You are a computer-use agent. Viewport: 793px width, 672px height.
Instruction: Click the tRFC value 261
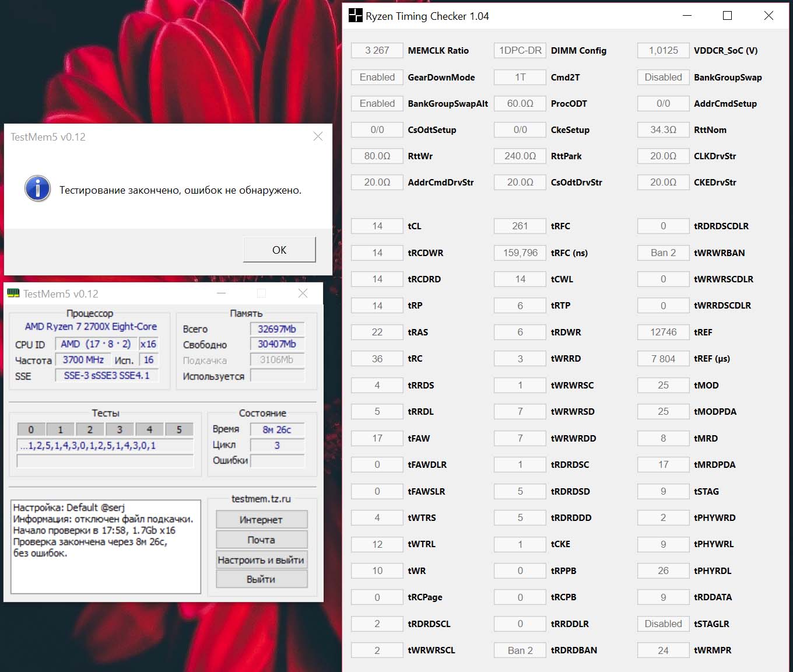(520, 226)
